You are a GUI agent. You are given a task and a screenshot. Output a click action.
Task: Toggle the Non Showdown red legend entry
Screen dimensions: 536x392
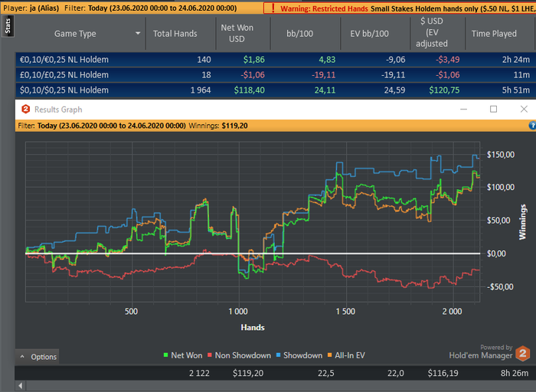(x=239, y=355)
